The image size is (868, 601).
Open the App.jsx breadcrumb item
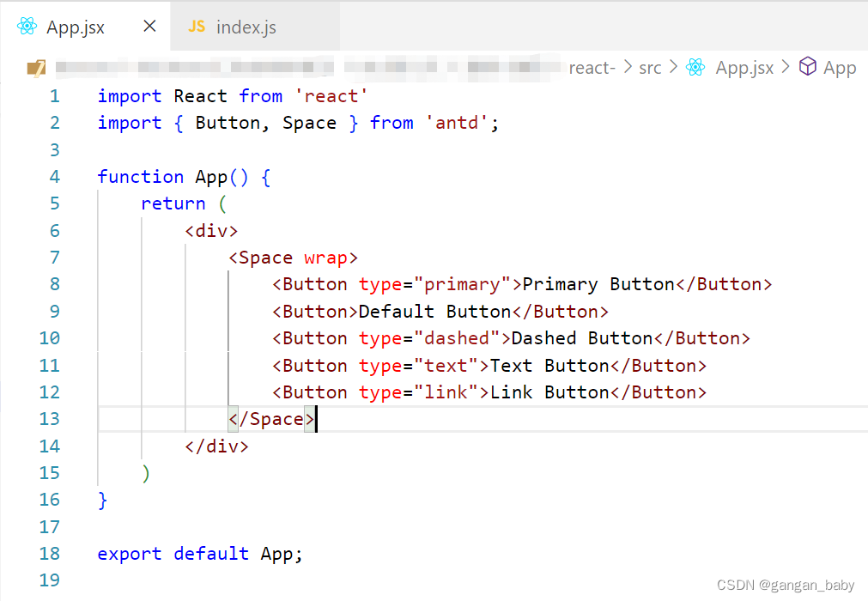click(744, 68)
